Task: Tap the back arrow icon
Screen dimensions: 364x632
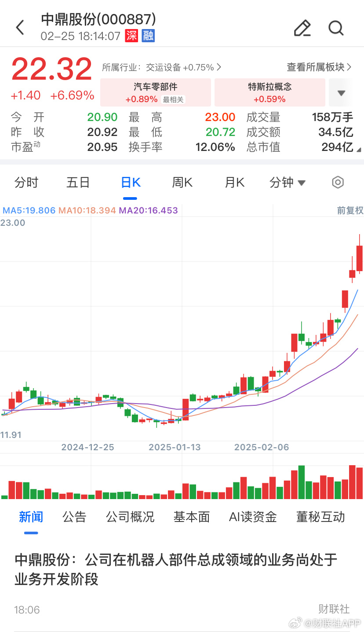Action: coord(20,28)
